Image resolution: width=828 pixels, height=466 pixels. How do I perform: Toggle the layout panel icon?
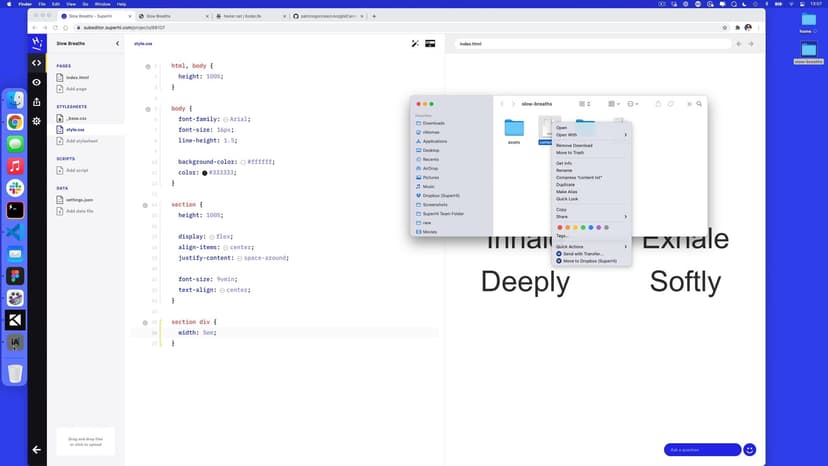pyautogui.click(x=430, y=44)
